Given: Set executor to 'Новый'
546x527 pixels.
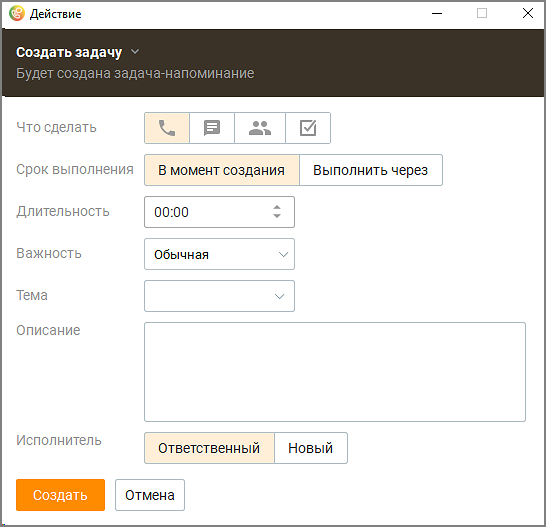Looking at the screenshot, I should (x=311, y=448).
